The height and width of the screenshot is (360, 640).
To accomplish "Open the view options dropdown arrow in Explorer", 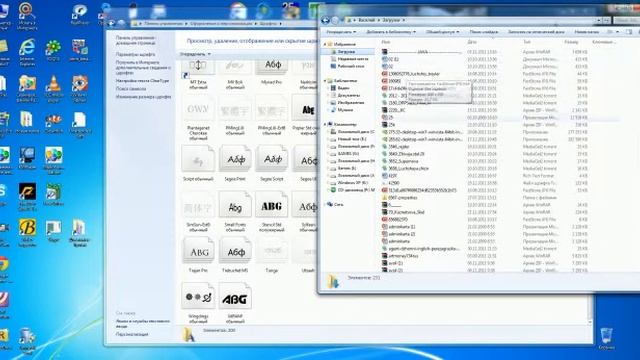I will 617,32.
